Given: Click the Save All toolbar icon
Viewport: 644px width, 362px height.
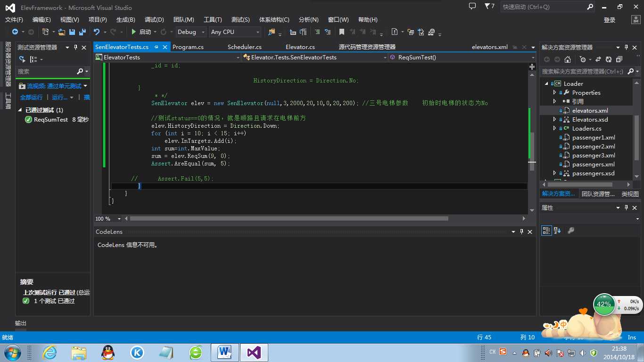Looking at the screenshot, I should pos(82,32).
